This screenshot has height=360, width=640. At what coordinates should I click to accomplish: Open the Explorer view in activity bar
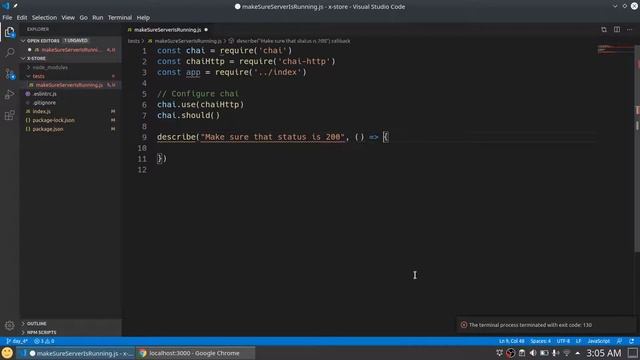(x=10, y=32)
